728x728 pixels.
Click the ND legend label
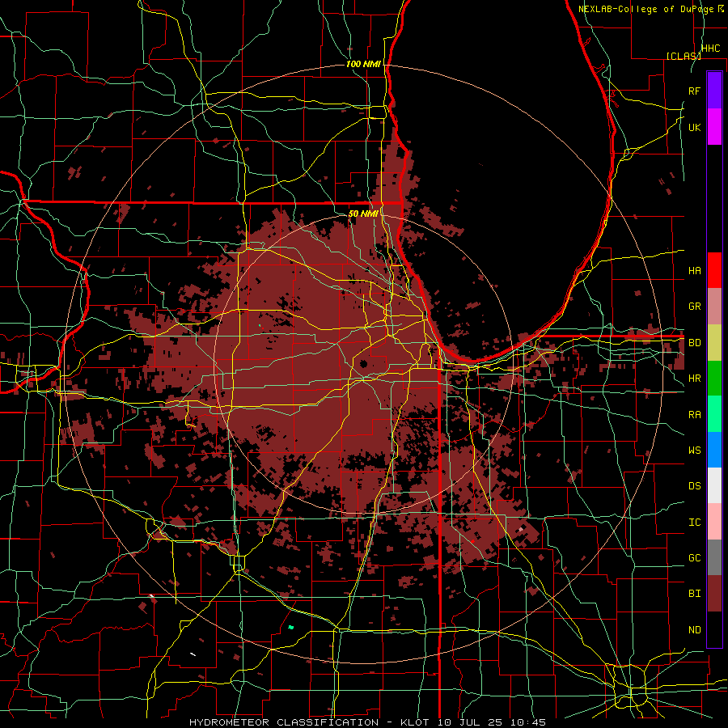click(x=694, y=630)
